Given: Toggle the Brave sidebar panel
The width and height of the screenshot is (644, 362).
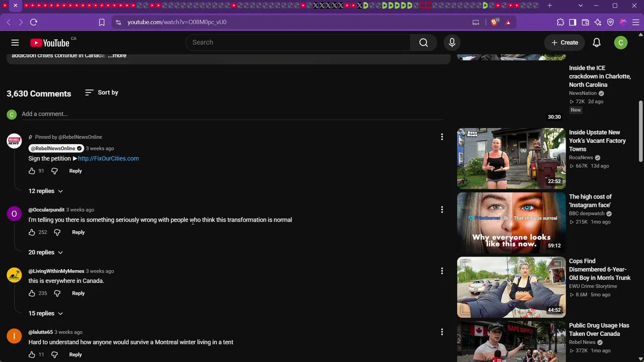Looking at the screenshot, I should (x=573, y=22).
